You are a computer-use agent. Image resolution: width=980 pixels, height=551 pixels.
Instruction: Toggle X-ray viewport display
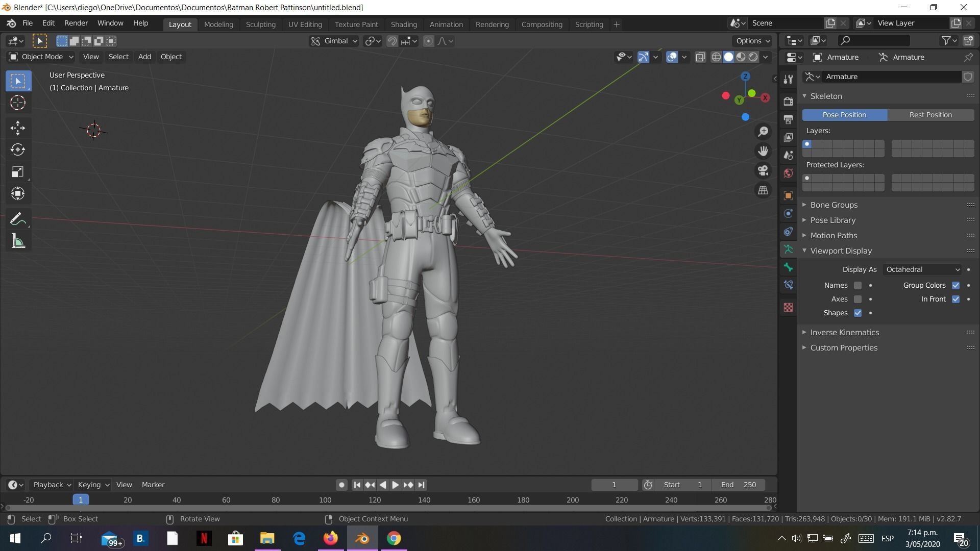pos(700,57)
